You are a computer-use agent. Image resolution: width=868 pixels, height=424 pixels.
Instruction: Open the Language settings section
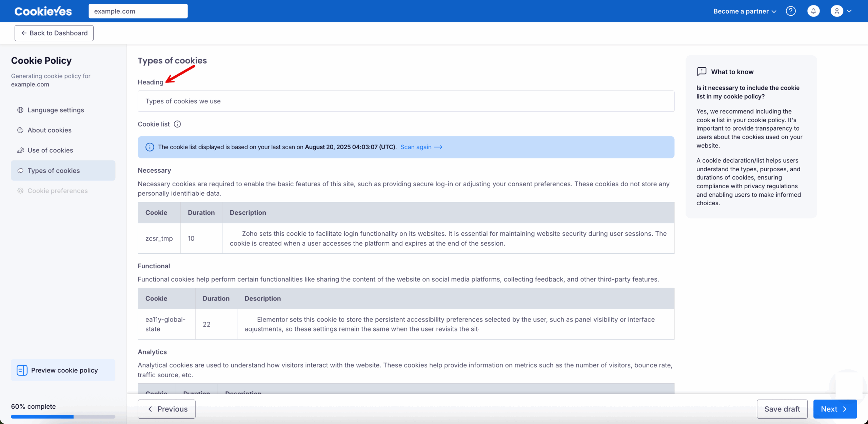click(56, 110)
